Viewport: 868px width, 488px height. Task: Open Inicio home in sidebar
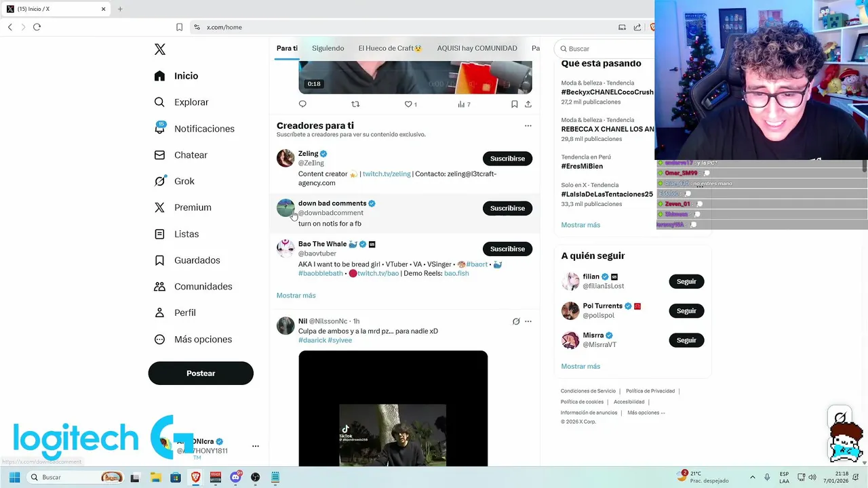176,76
